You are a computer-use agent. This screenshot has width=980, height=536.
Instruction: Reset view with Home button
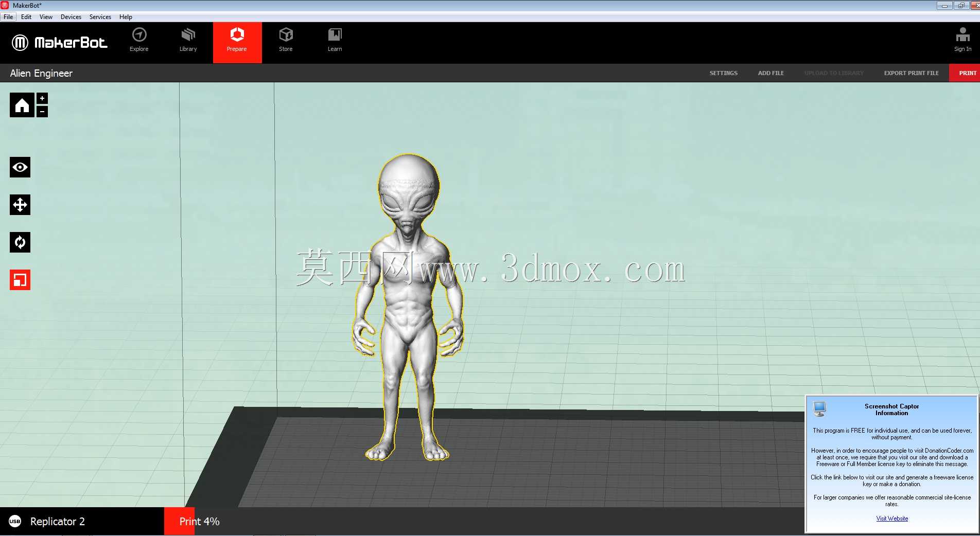coord(22,105)
